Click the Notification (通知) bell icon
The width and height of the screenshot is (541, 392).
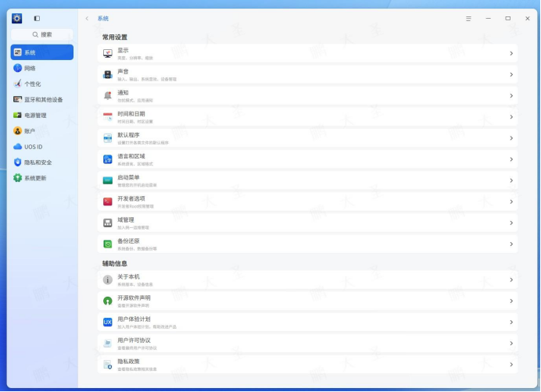coord(108,96)
